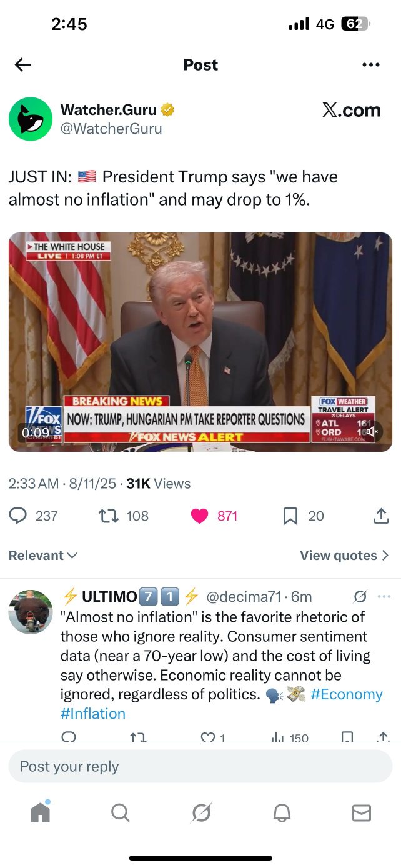Switch to the Search tab
This screenshot has height=868, width=401.
point(121,812)
